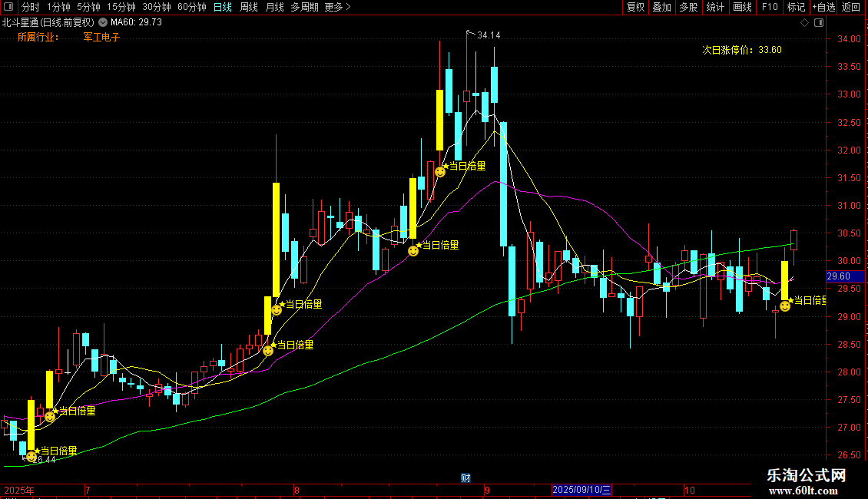The image size is (868, 499).
Task: Open 多周期 multi-period view
Action: click(304, 7)
